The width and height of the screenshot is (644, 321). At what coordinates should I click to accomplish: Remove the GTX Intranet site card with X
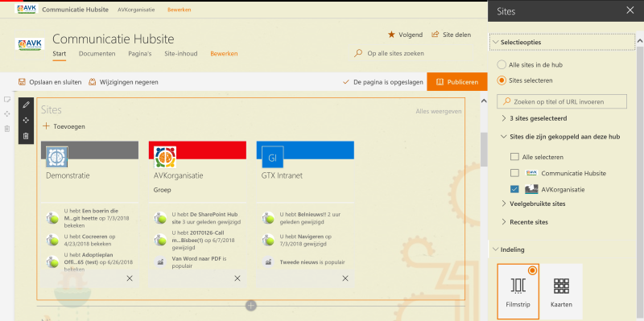coord(345,278)
